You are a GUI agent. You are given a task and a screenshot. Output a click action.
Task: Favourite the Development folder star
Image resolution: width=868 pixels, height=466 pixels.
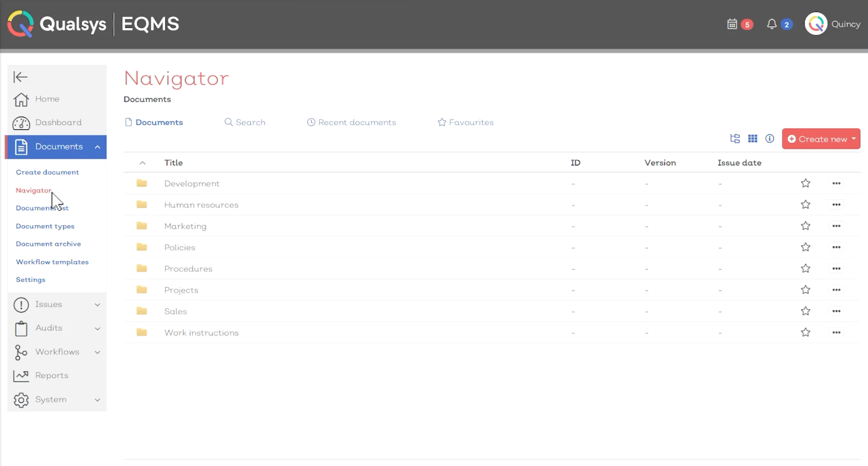(x=805, y=183)
